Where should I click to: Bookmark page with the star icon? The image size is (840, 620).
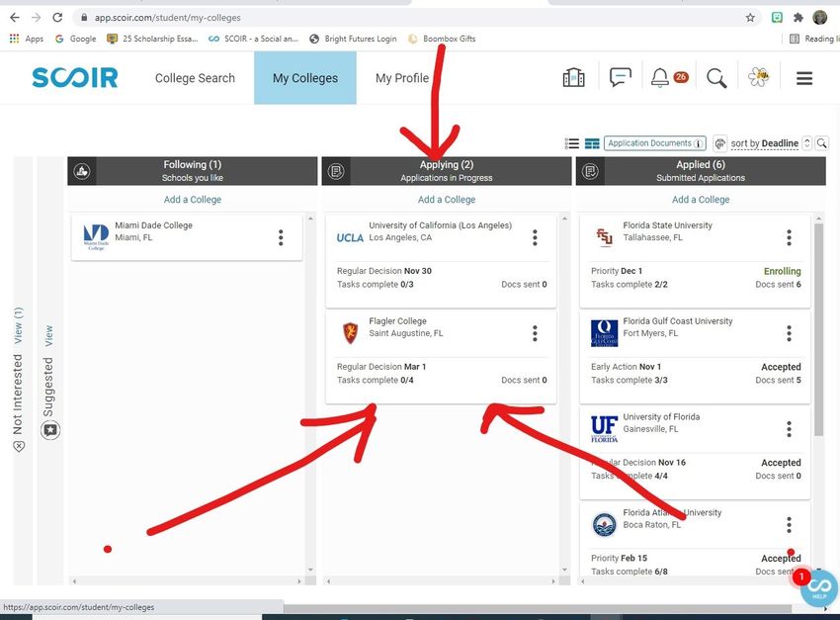click(750, 18)
